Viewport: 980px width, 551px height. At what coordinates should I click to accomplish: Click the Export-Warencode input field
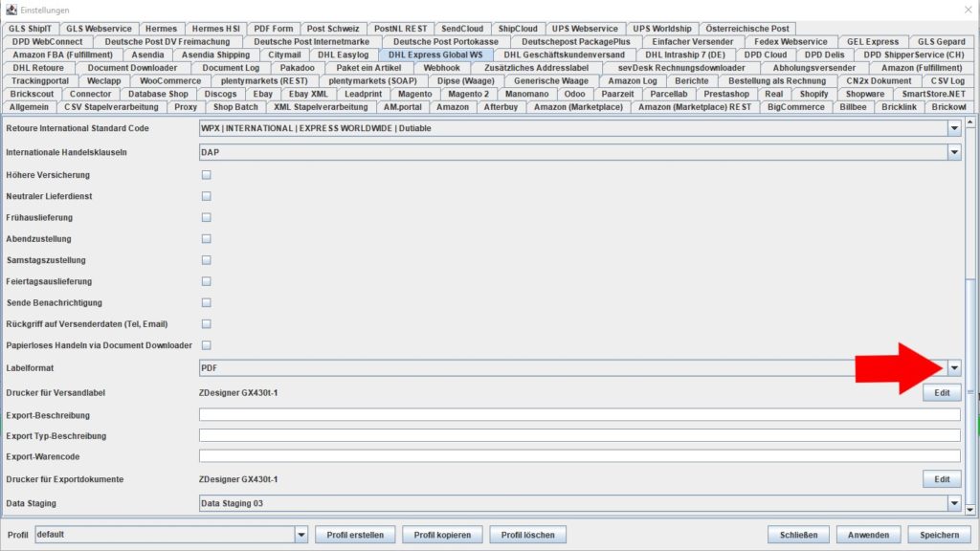pos(579,456)
